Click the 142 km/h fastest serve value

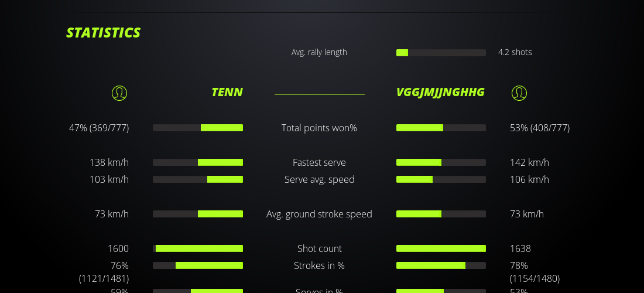tap(529, 162)
